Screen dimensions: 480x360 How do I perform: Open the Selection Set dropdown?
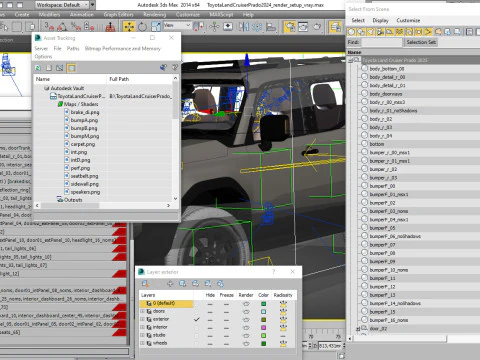(x=421, y=42)
